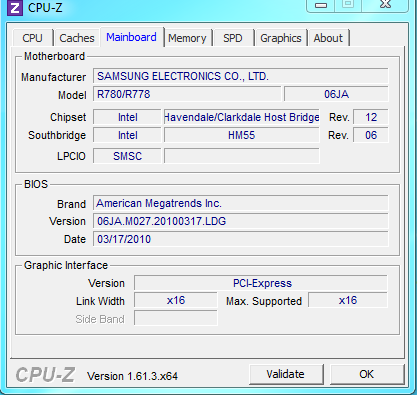Show the Graphics tab
This screenshot has width=417, height=395.
281,38
